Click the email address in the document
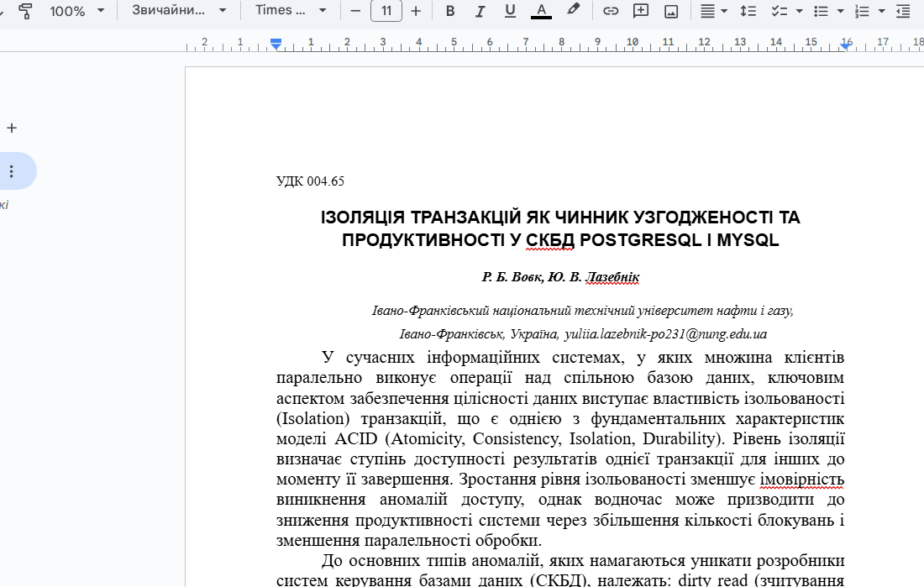This screenshot has height=587, width=924. (x=665, y=334)
